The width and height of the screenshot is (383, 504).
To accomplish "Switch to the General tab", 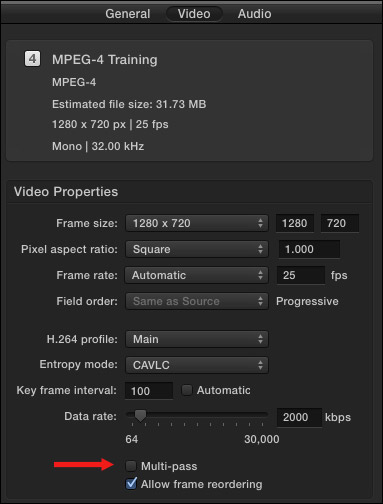I will coord(128,14).
